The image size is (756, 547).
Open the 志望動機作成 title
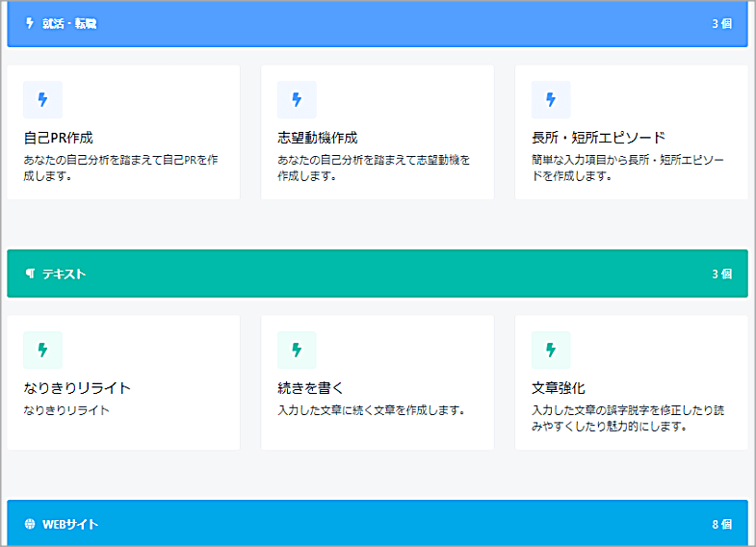point(317,138)
